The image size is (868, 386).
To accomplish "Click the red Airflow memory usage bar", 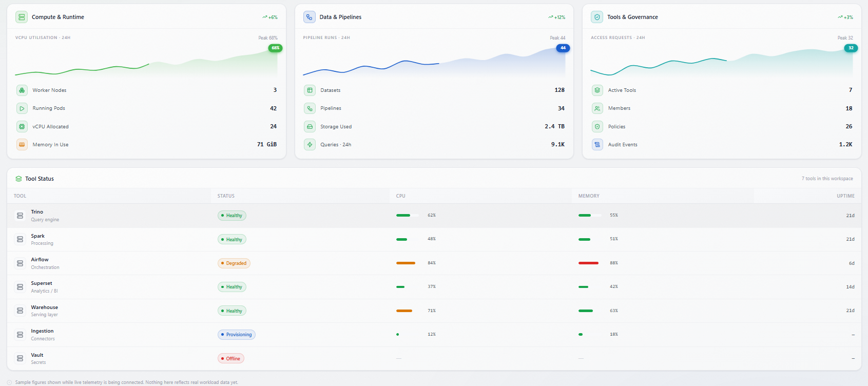I will click(589, 263).
